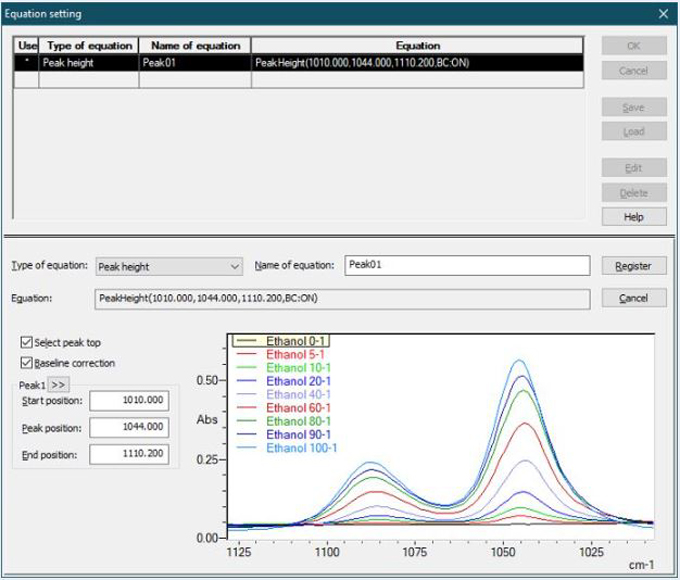Click the Register button
This screenshot has height=580, width=680.
tap(634, 266)
